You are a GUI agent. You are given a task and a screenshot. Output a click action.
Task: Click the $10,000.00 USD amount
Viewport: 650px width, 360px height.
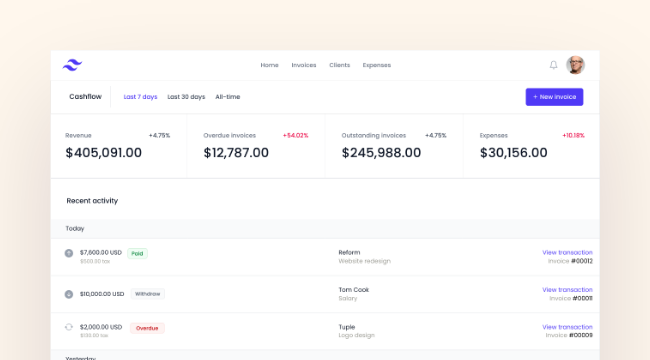pos(102,294)
